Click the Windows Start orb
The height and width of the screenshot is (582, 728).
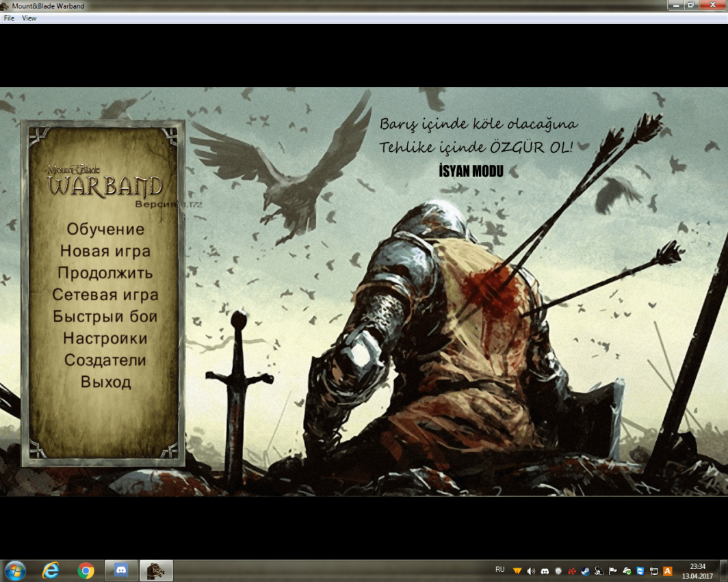[15, 570]
